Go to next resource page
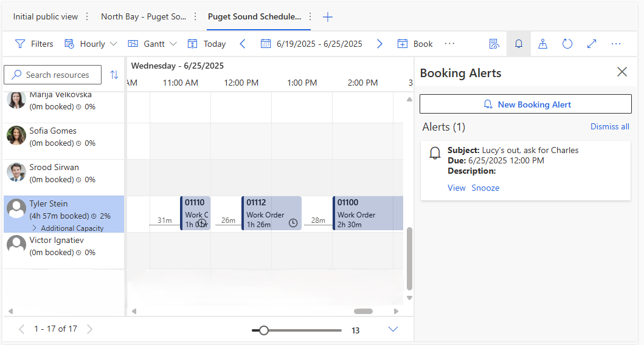 [89, 329]
